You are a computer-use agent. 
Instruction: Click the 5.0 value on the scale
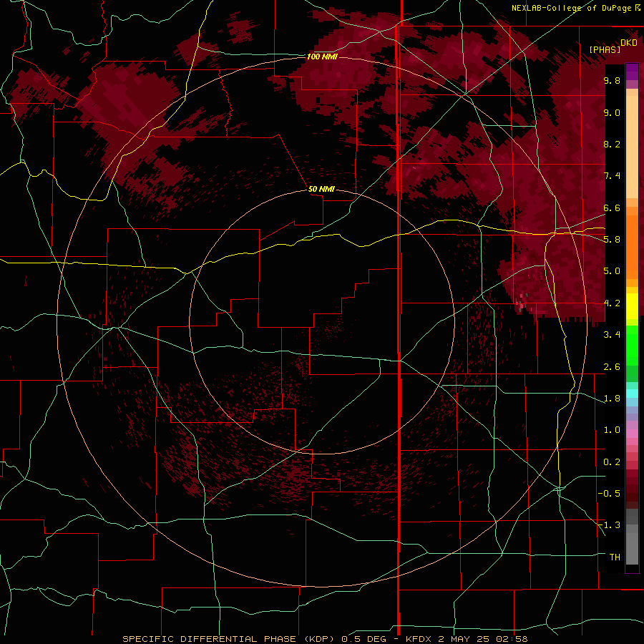612,271
